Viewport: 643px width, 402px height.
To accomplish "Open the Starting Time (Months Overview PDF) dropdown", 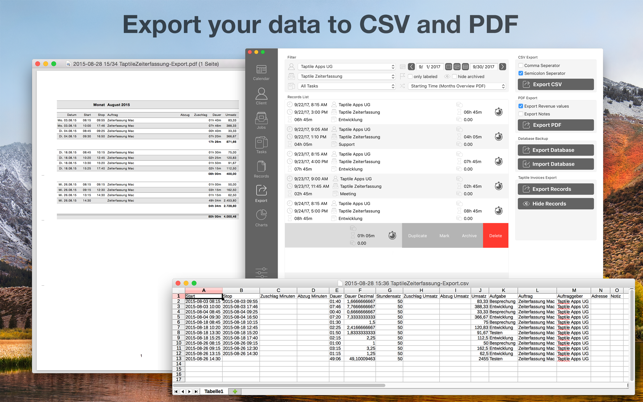I will (x=457, y=86).
